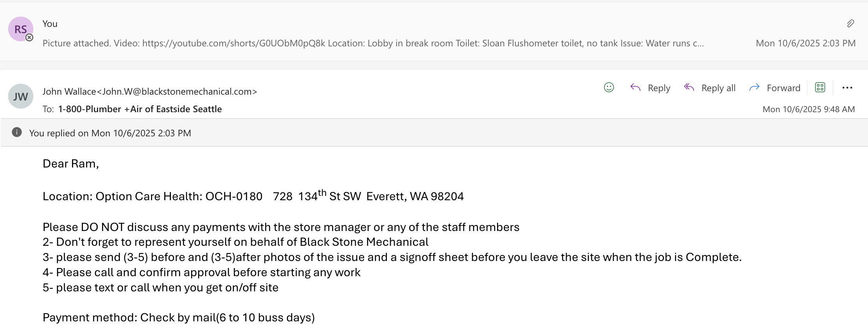The image size is (868, 335).
Task: Click the info icon beside "You replied"
Action: pyautogui.click(x=17, y=132)
